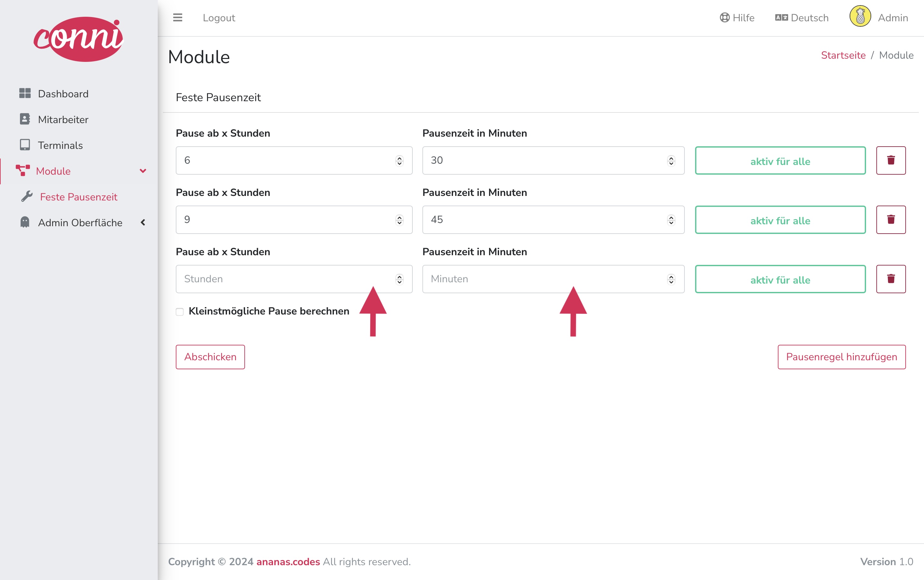Click the Mitarbeiter address book icon
This screenshot has height=580, width=924.
click(25, 119)
